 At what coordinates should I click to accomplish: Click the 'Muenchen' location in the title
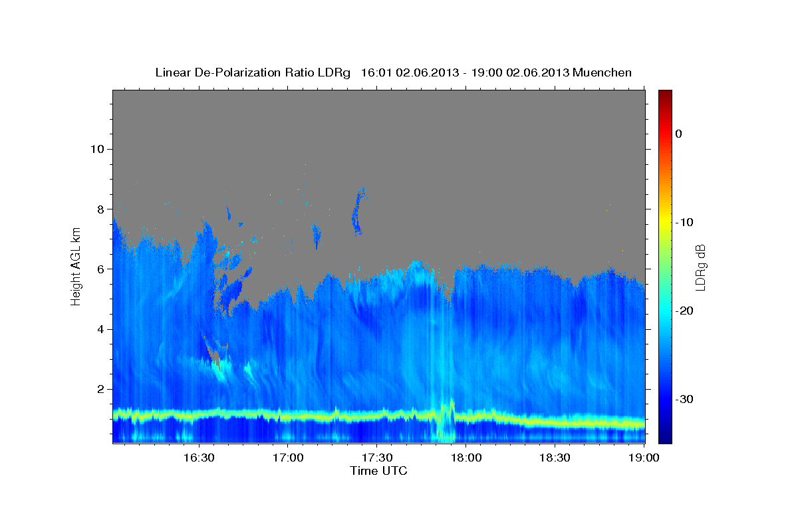[x=602, y=72]
